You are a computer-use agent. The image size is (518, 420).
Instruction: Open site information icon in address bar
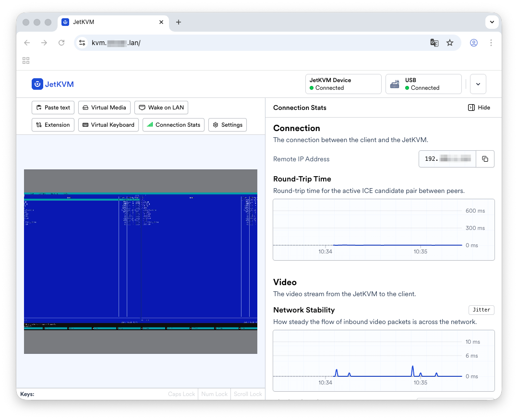click(82, 43)
